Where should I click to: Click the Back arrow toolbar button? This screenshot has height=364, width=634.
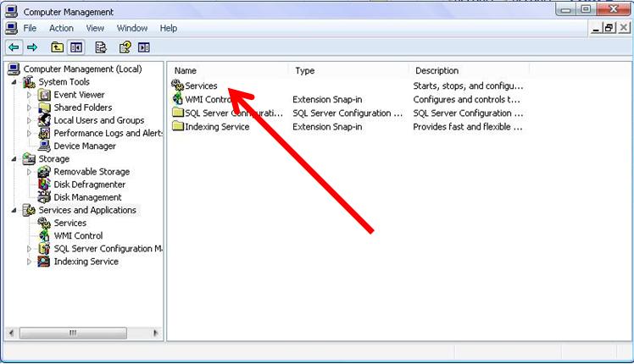14,47
